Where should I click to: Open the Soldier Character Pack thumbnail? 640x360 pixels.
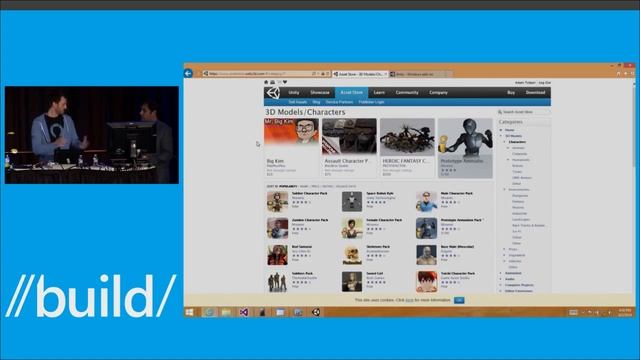point(278,202)
